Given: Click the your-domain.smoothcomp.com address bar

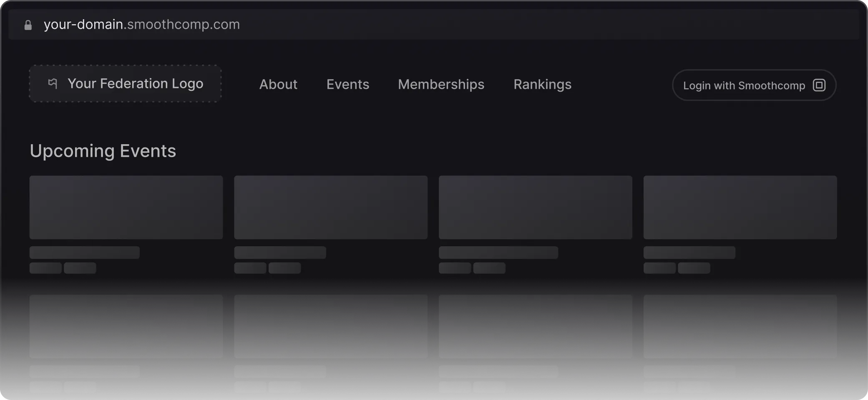Looking at the screenshot, I should pyautogui.click(x=434, y=25).
